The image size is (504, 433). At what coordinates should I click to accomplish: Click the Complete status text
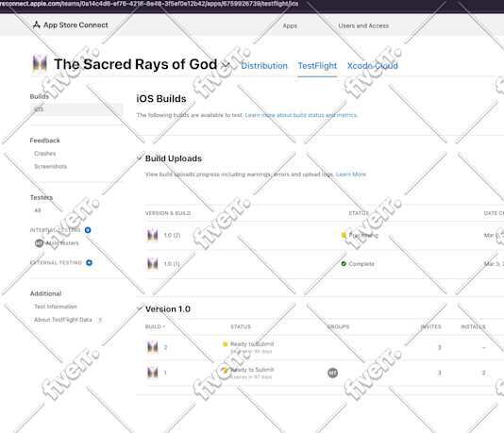pyautogui.click(x=361, y=264)
